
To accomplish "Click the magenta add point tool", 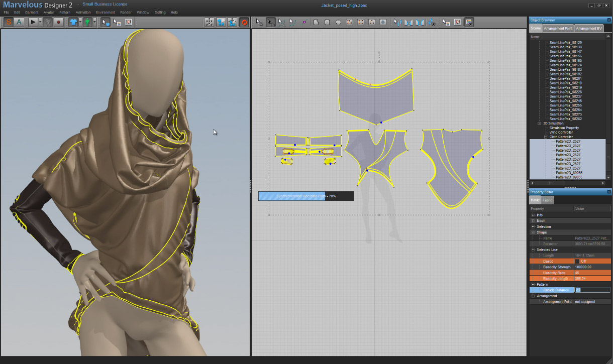I will tap(304, 22).
